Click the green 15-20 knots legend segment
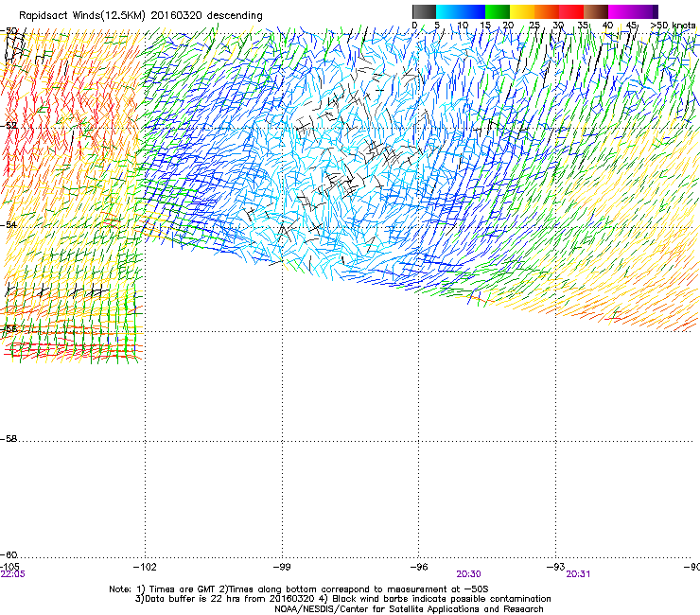The height and width of the screenshot is (615, 700). 498,11
